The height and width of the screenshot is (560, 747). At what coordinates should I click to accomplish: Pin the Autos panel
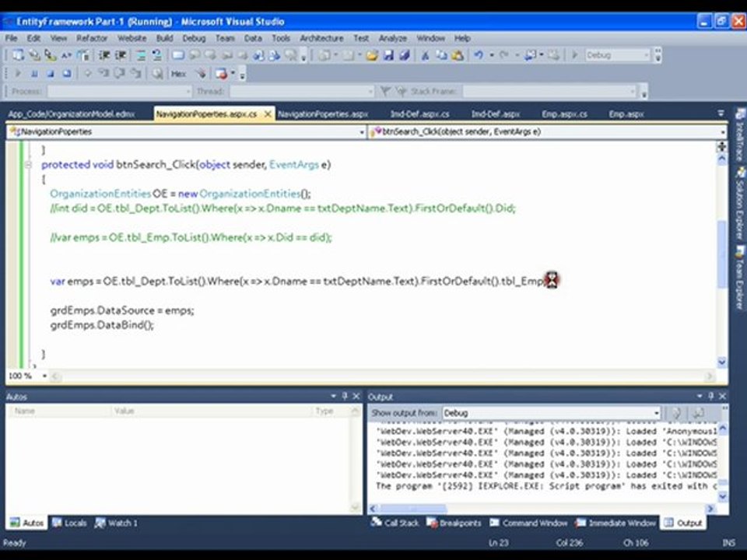(345, 396)
